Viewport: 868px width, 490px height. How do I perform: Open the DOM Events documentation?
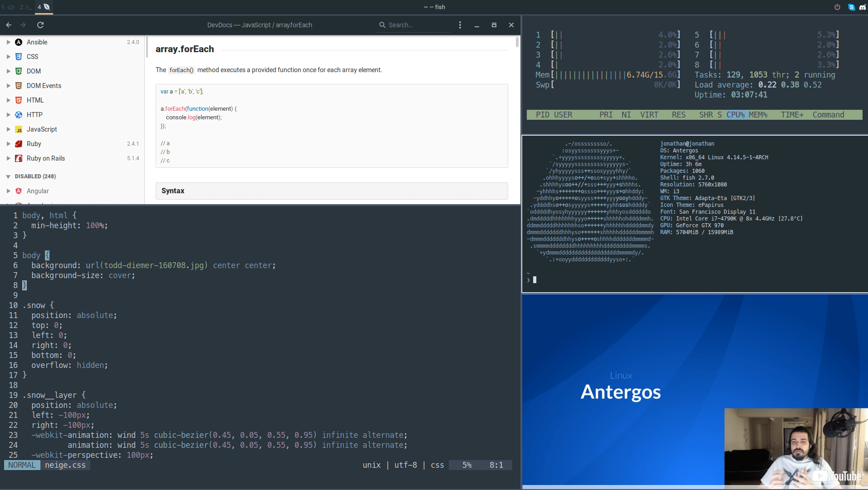44,86
